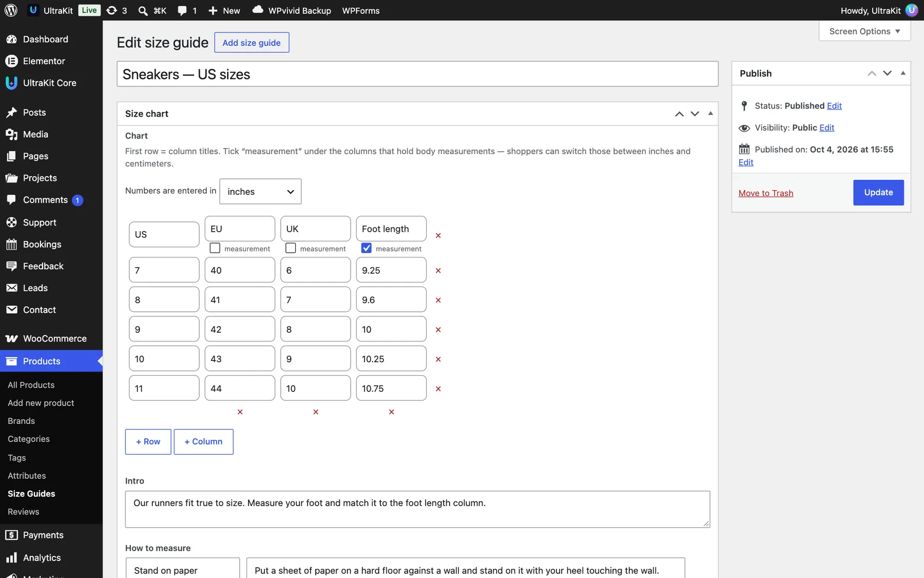Tick measurement checkbox under EU
This screenshot has height=578, width=924.
[x=215, y=248]
